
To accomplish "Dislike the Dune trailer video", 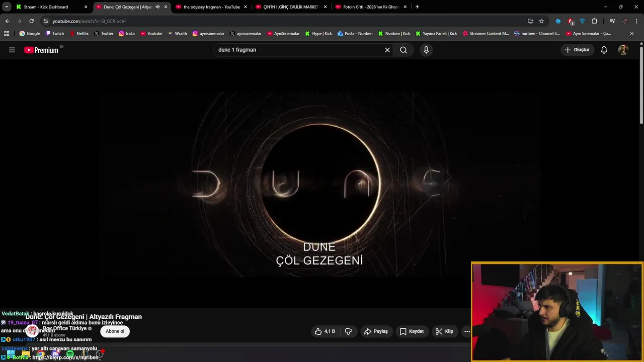I will coord(348,331).
